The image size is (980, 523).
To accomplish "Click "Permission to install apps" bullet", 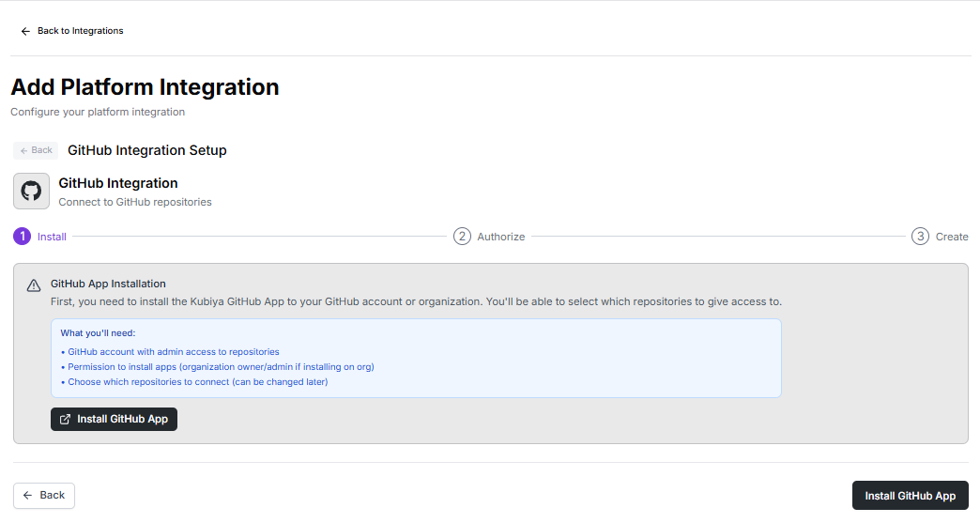I will tap(218, 367).
